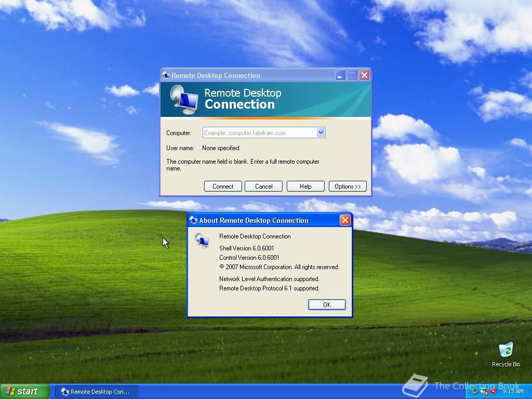Screen dimensions: 532x399
Task: Open the Windows start menu
Action: coord(24,391)
